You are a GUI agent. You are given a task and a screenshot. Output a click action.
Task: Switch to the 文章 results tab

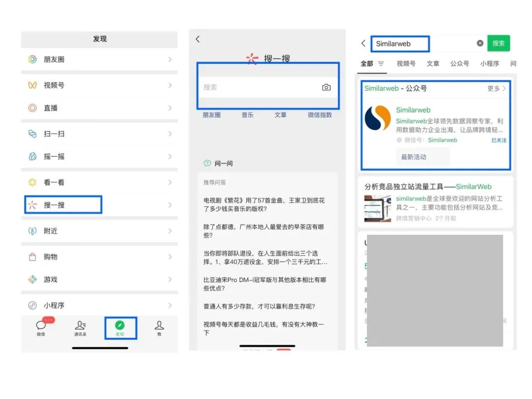432,64
